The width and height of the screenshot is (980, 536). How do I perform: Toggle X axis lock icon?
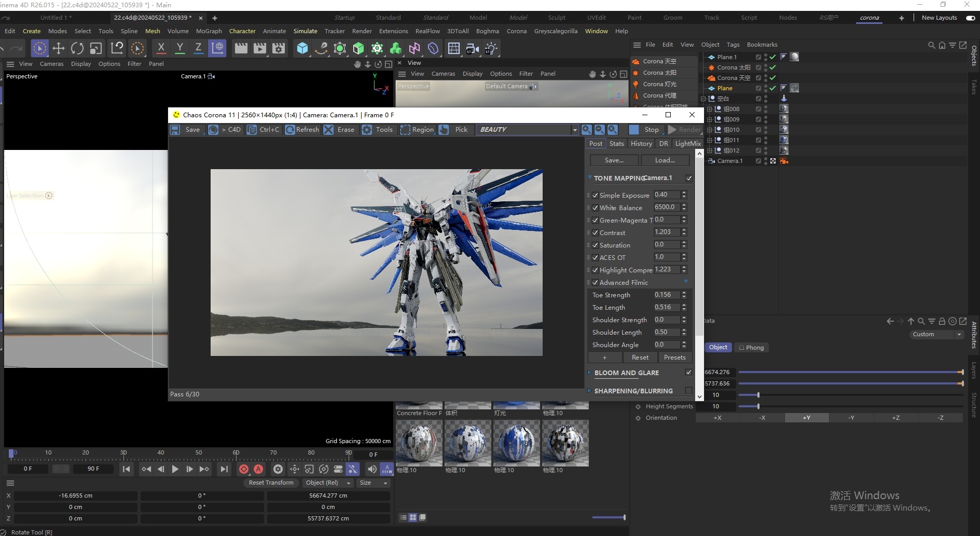pyautogui.click(x=161, y=48)
